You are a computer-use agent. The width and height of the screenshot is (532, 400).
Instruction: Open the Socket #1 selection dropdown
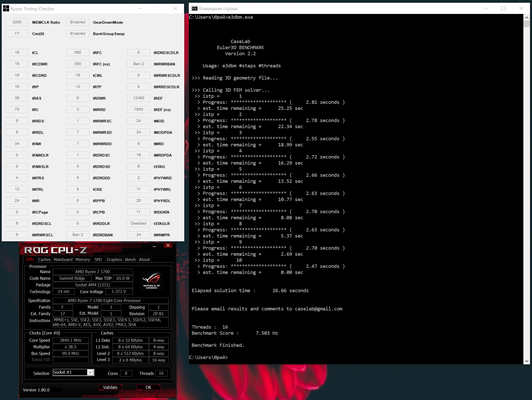point(90,372)
